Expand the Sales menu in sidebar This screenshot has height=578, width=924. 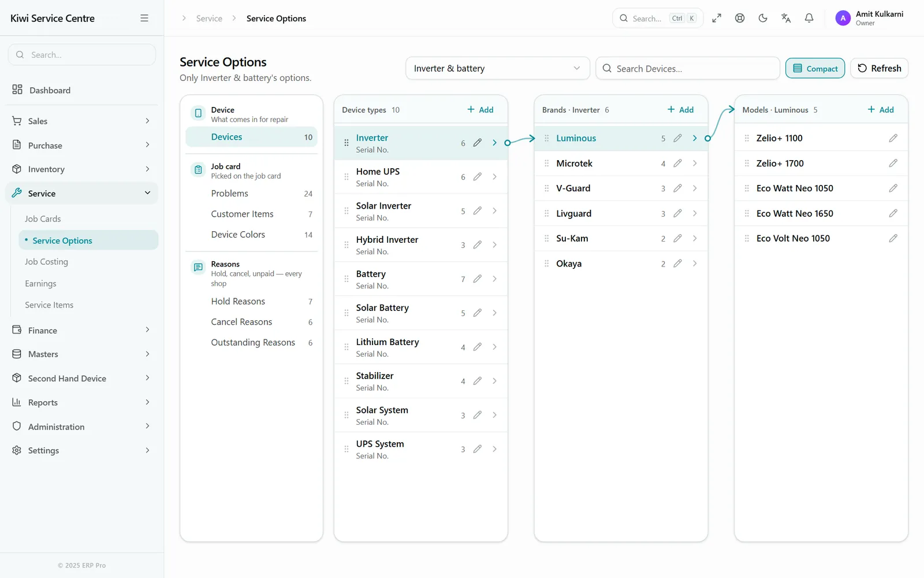pos(81,121)
